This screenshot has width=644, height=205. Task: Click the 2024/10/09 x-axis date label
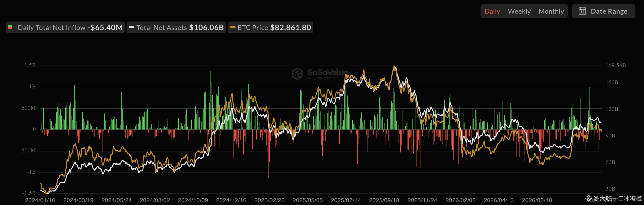193,200
